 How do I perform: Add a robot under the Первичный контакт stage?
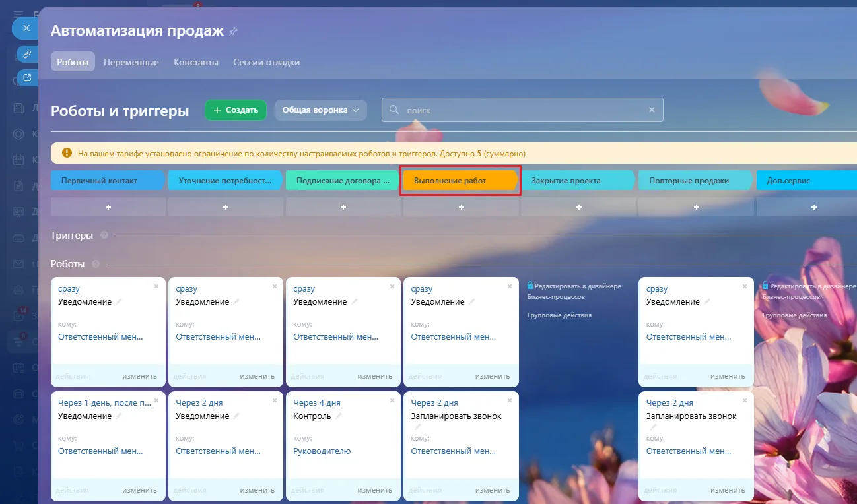pyautogui.click(x=108, y=207)
